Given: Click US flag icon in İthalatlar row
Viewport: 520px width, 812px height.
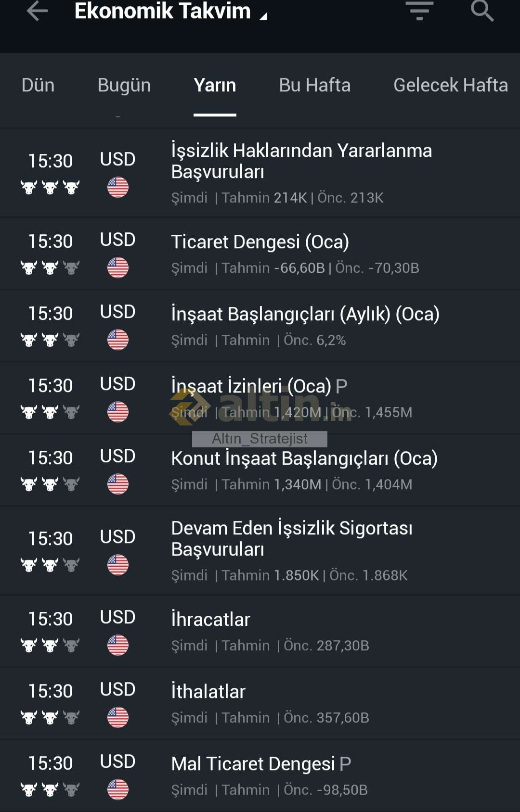Looking at the screenshot, I should (x=118, y=717).
